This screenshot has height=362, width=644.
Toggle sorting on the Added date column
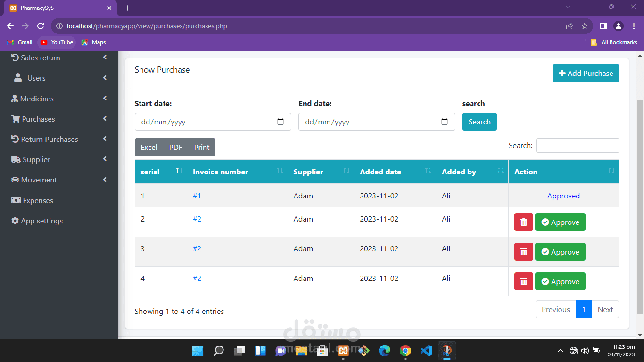(395, 172)
